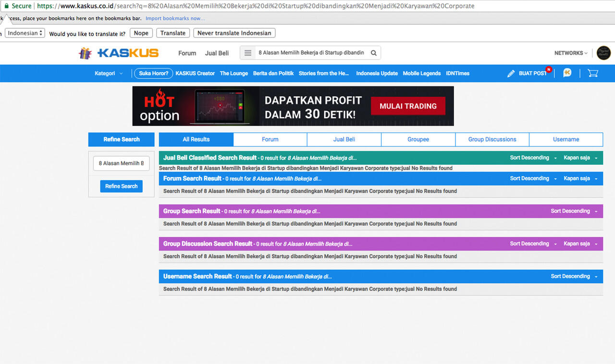Expand the NETWORKS dropdown
The width and height of the screenshot is (615, 364).
click(x=571, y=53)
